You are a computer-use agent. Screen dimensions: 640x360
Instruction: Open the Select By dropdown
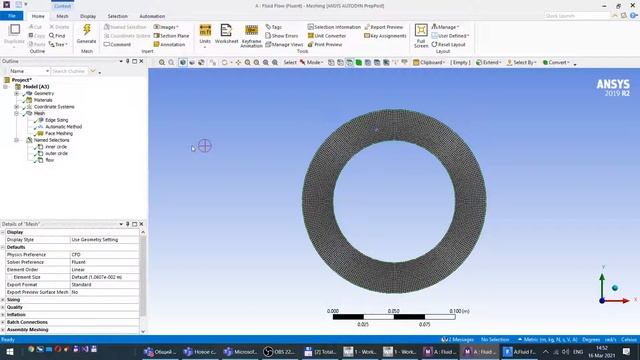click(x=521, y=62)
